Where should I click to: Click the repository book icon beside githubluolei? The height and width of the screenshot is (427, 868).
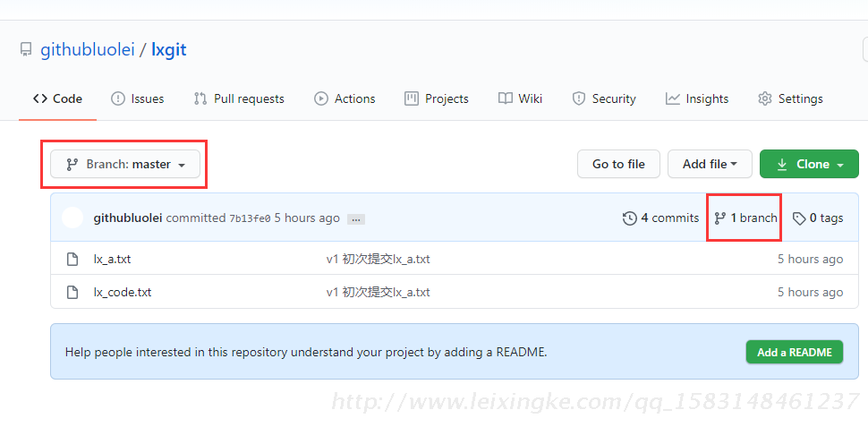pyautogui.click(x=25, y=50)
